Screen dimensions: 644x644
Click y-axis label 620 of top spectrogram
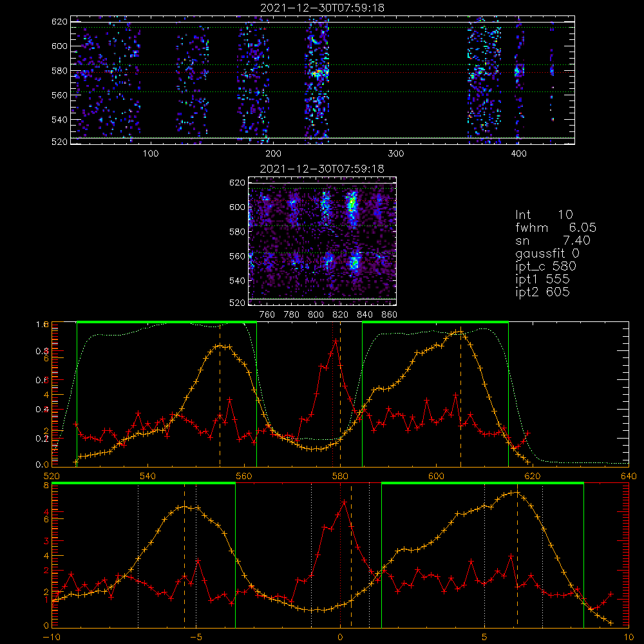tap(59, 22)
